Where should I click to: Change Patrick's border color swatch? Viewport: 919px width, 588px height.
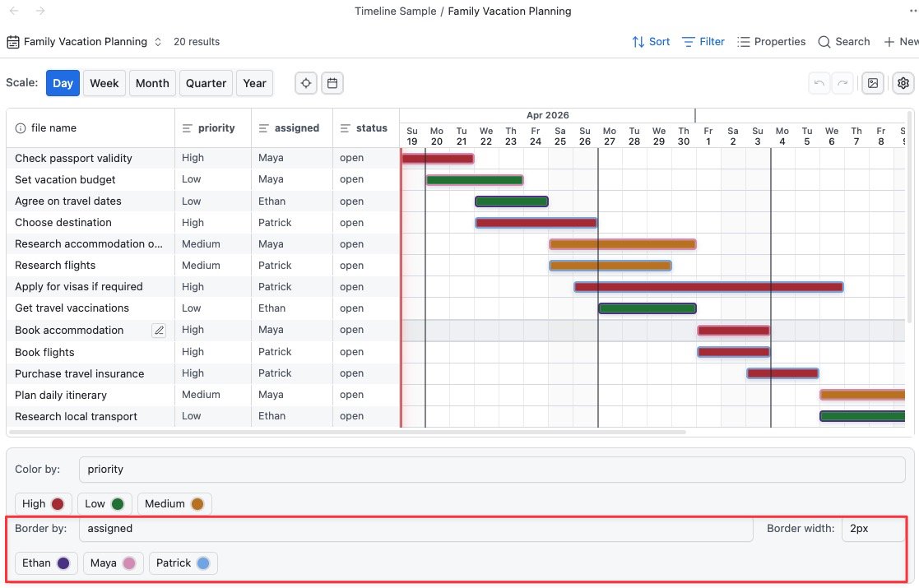[203, 563]
